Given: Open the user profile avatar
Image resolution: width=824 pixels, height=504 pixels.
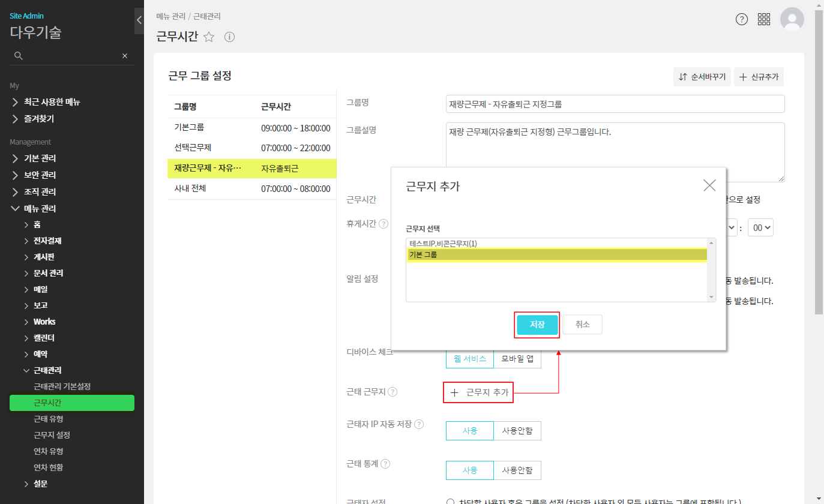Looking at the screenshot, I should click(x=792, y=19).
